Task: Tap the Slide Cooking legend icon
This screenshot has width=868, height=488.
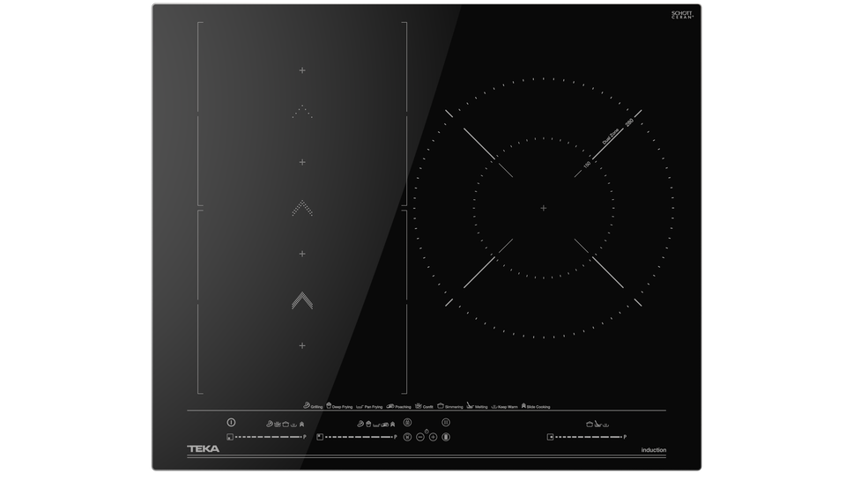Action: click(523, 406)
